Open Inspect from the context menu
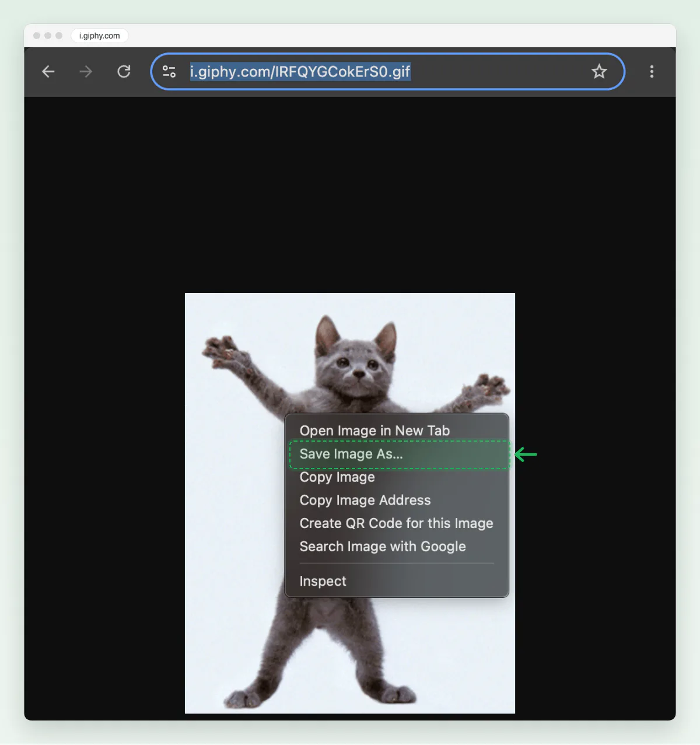The width and height of the screenshot is (700, 745). [397, 581]
